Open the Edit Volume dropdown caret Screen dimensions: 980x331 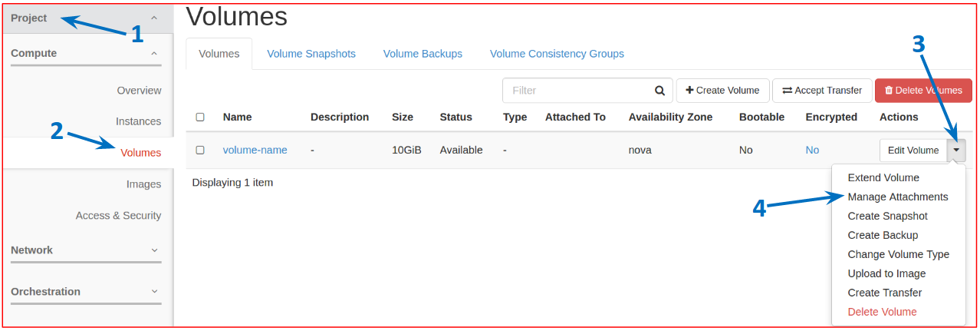956,151
